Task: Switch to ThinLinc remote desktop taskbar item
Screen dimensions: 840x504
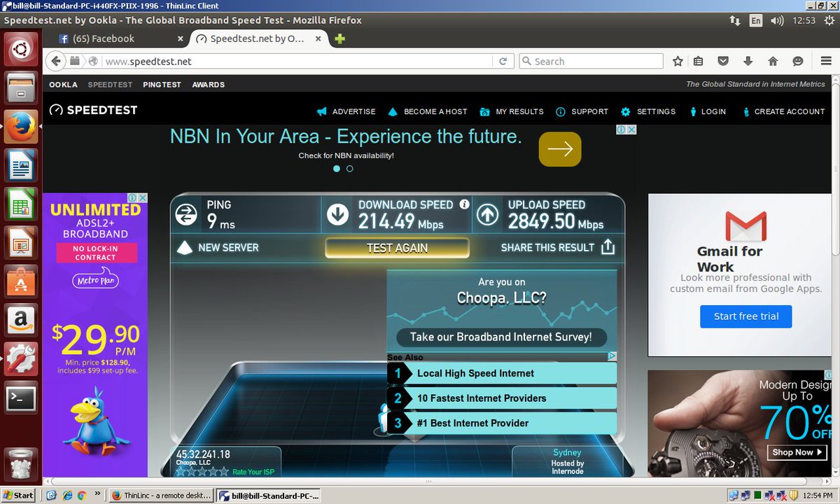Action: tap(161, 495)
